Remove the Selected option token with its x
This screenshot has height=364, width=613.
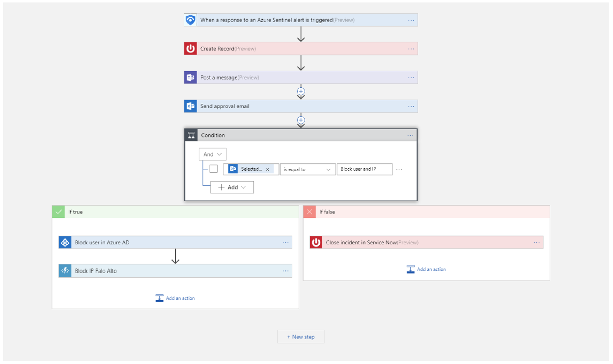268,169
